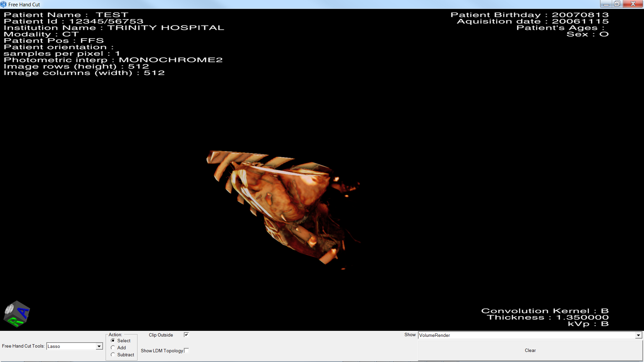644x362 pixels.
Task: Click the Patient Name TEST annotation
Action: [x=66, y=15]
